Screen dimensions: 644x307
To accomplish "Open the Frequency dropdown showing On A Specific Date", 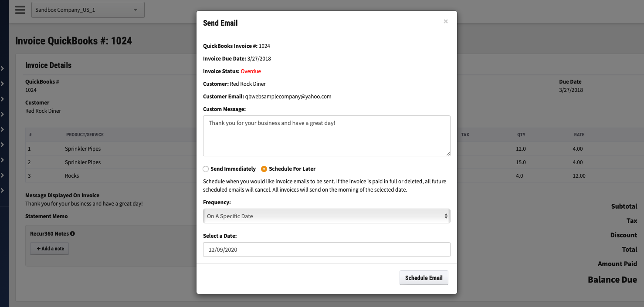I will click(326, 216).
